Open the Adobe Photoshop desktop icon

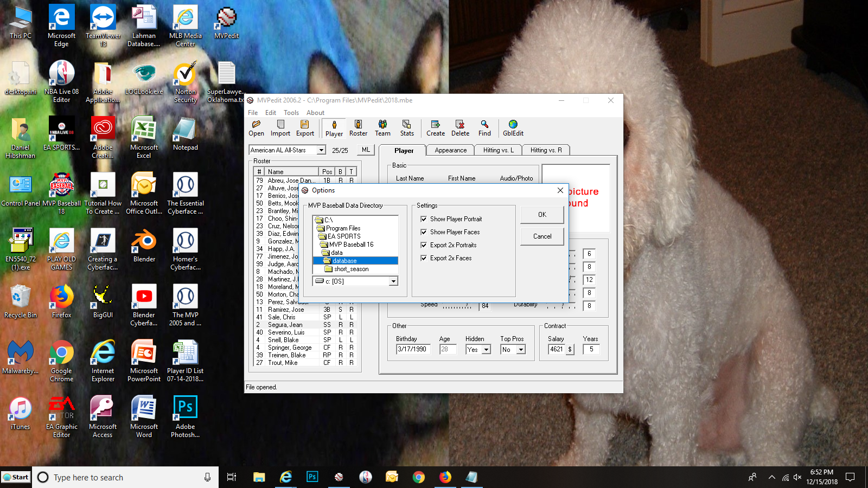click(x=186, y=417)
